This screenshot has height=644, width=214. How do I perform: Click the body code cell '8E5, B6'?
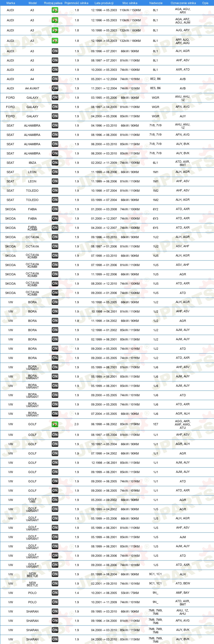(155, 88)
